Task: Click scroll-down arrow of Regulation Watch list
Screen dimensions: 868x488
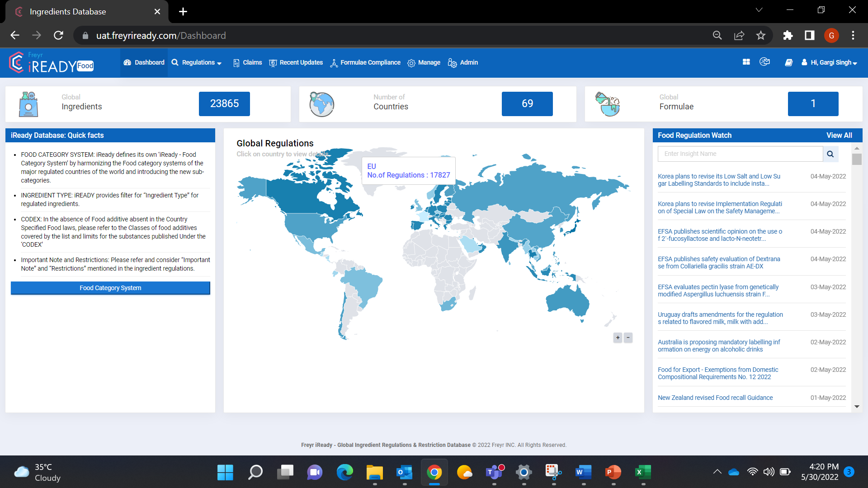Action: coord(857,407)
